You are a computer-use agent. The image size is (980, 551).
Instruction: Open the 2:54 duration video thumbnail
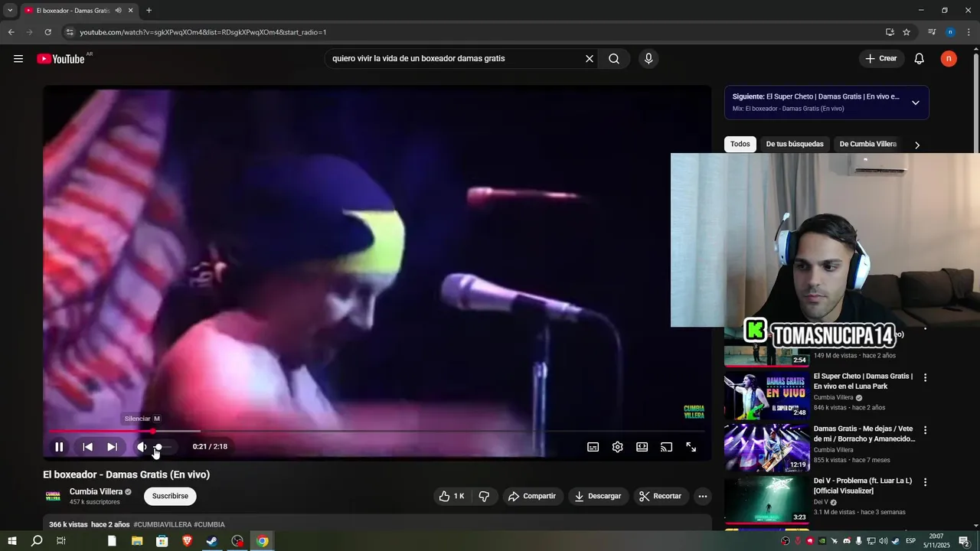(766, 348)
